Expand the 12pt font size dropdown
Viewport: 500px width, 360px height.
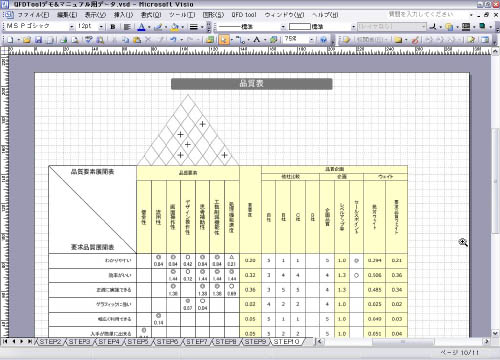(90, 26)
